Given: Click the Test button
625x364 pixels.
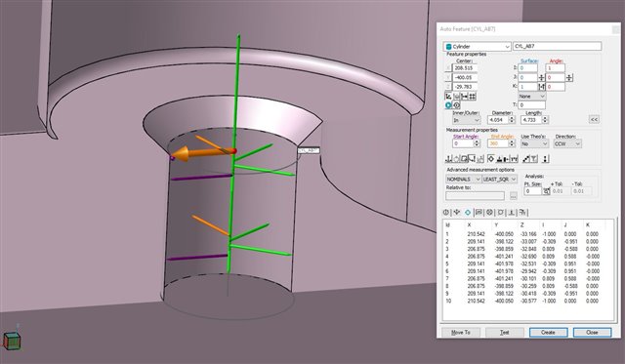Looking at the screenshot, I should coord(505,332).
